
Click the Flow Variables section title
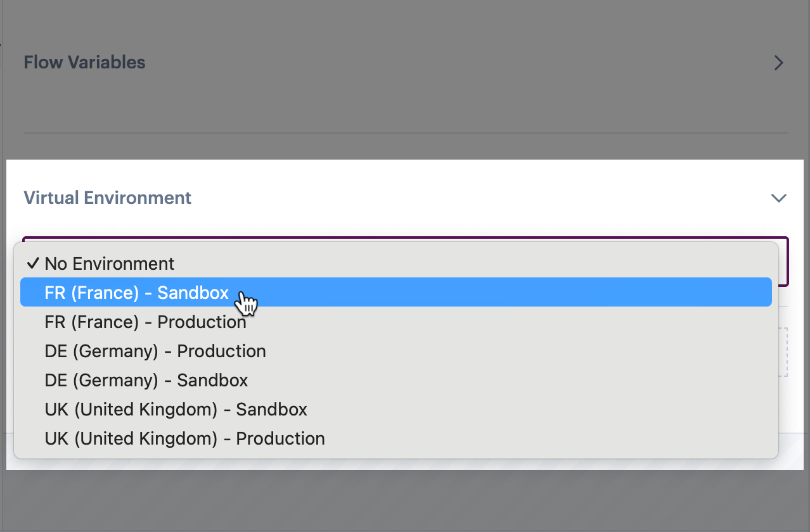click(x=84, y=63)
